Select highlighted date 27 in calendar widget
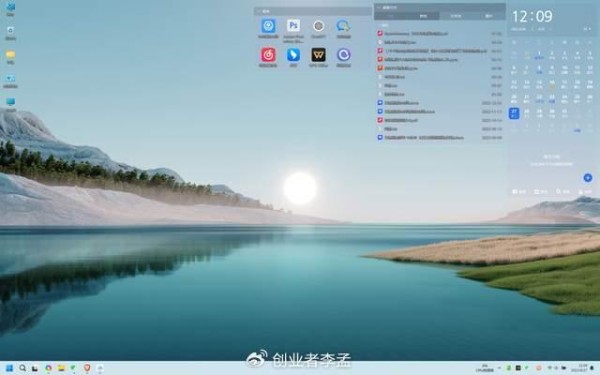Image resolution: width=600 pixels, height=375 pixels. click(x=514, y=113)
